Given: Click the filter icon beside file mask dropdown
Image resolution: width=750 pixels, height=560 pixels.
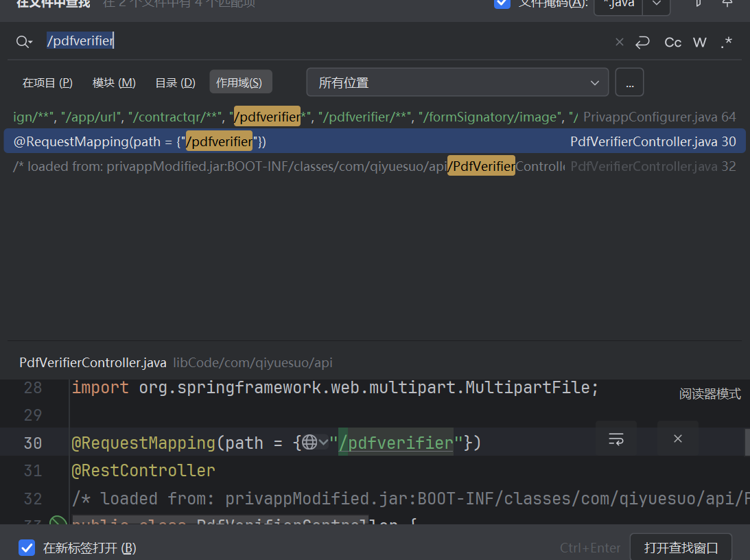Looking at the screenshot, I should 698,3.
